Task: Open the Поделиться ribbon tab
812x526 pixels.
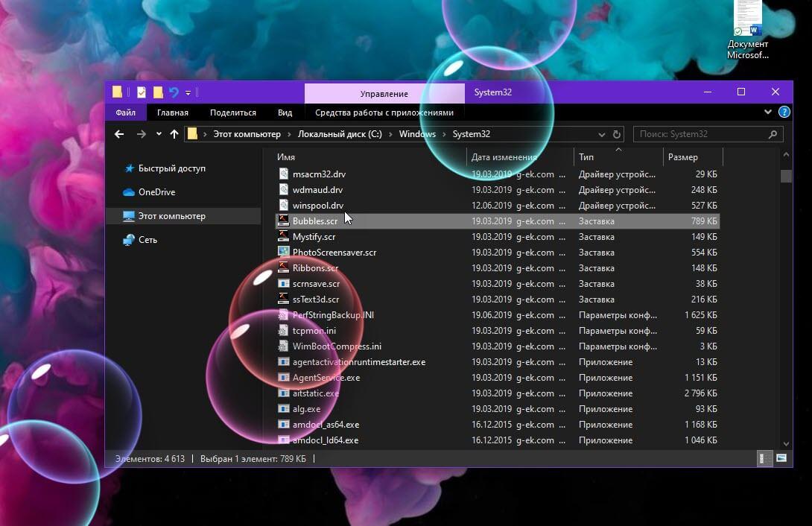Action: pos(233,113)
